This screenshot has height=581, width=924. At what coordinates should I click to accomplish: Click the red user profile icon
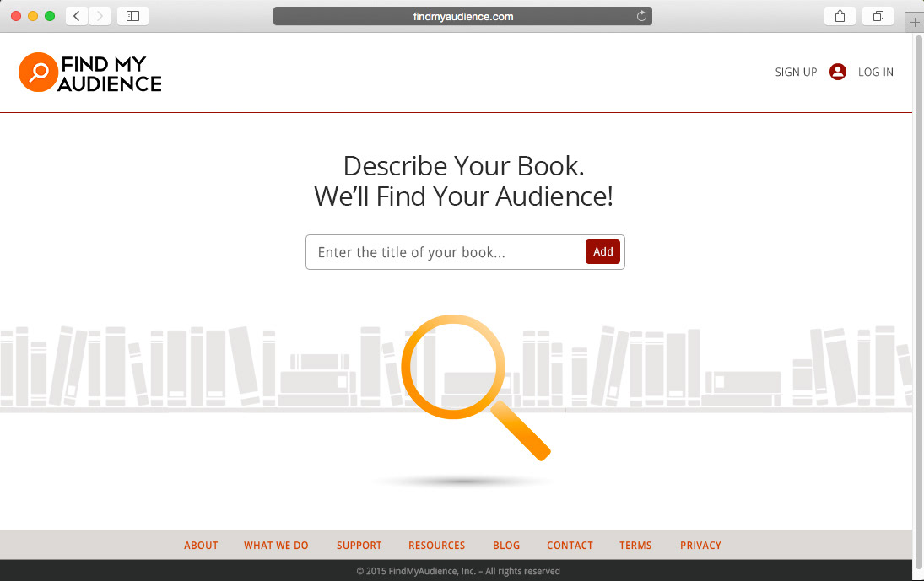tap(837, 72)
